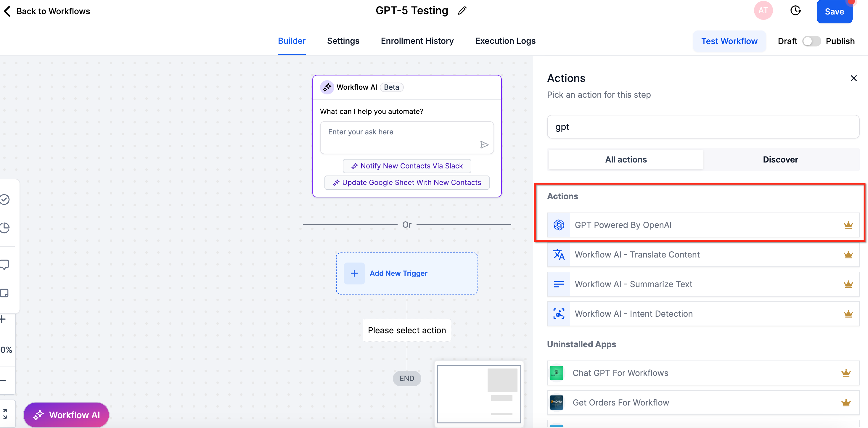Click the gpt action search field
Viewport: 868px width, 428px height.
click(x=703, y=127)
